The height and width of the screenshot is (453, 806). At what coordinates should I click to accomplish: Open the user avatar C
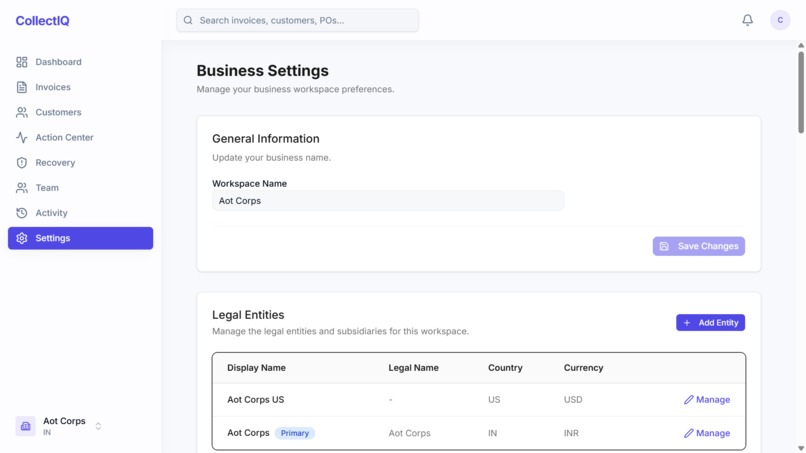[x=780, y=20]
